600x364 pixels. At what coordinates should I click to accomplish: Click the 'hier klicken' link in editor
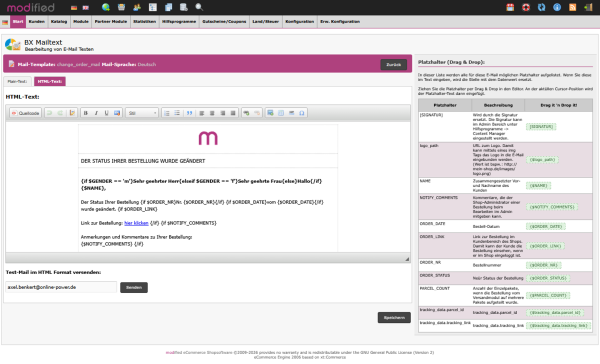(x=136, y=223)
